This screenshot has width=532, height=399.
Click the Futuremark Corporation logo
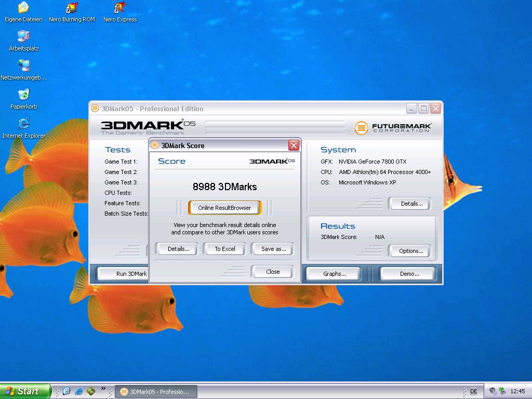[393, 128]
